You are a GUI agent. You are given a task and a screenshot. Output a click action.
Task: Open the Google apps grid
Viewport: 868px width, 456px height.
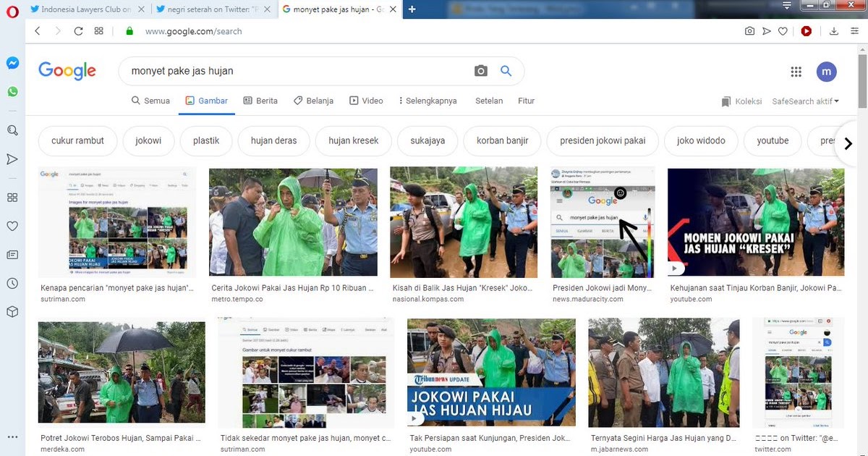pos(796,72)
